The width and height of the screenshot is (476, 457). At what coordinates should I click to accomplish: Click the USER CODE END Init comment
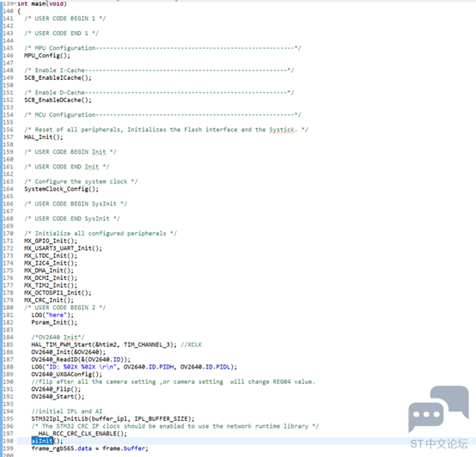[x=67, y=167]
